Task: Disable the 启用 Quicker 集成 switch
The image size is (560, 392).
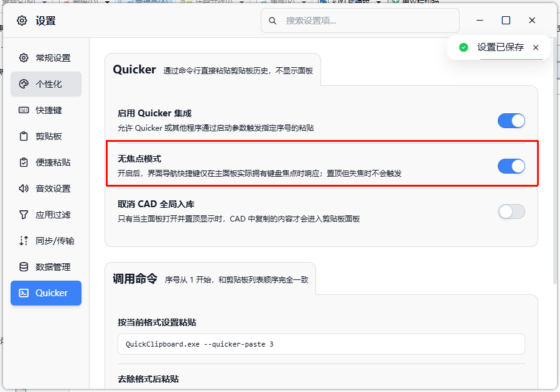Action: (511, 121)
